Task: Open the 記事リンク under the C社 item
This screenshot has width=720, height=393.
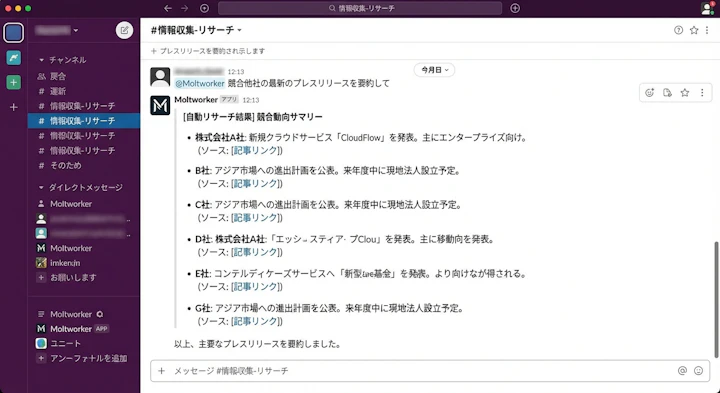Action: (255, 218)
